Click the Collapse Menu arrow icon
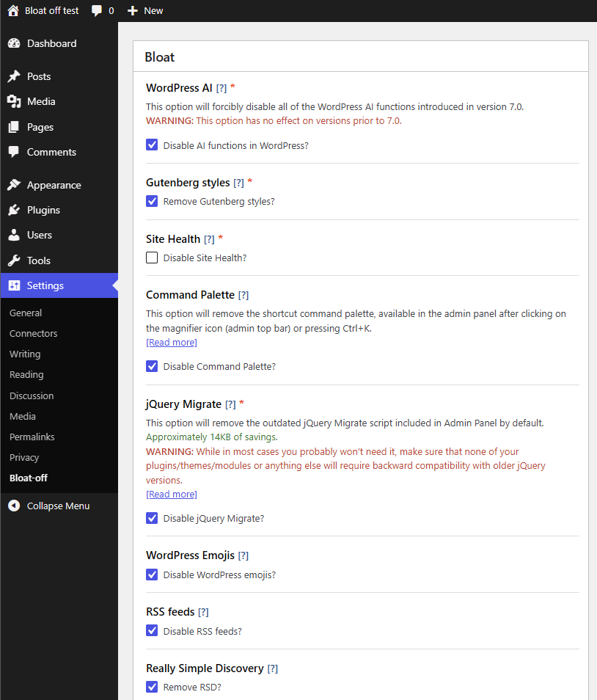Viewport: 597px width, 700px height. click(x=14, y=506)
